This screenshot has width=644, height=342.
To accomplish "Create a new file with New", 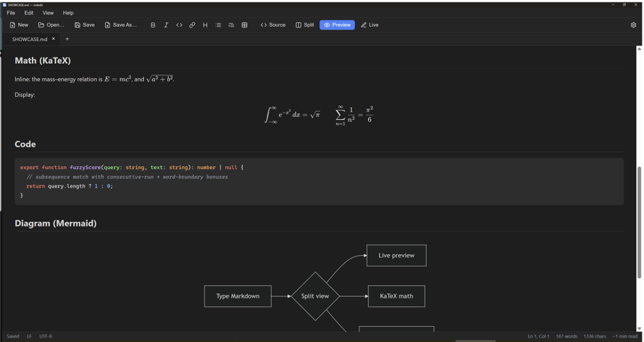I will coord(19,25).
